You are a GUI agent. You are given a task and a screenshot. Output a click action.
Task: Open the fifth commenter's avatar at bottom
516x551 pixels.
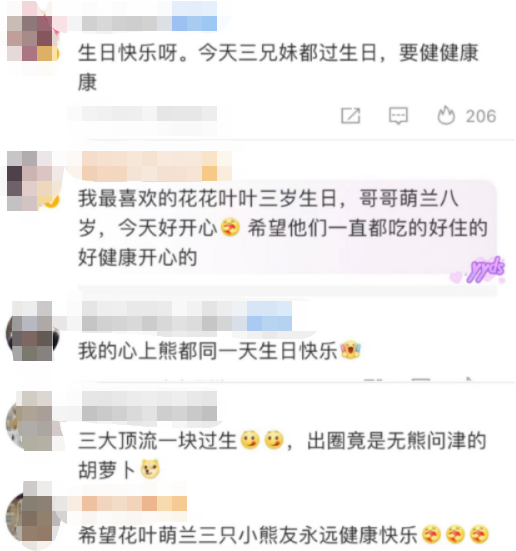pyautogui.click(x=32, y=511)
